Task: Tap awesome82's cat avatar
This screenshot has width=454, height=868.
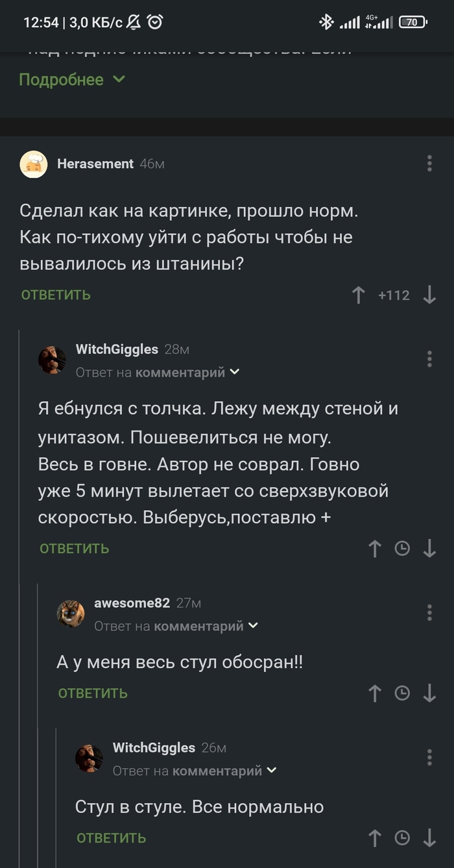Action: tap(71, 613)
